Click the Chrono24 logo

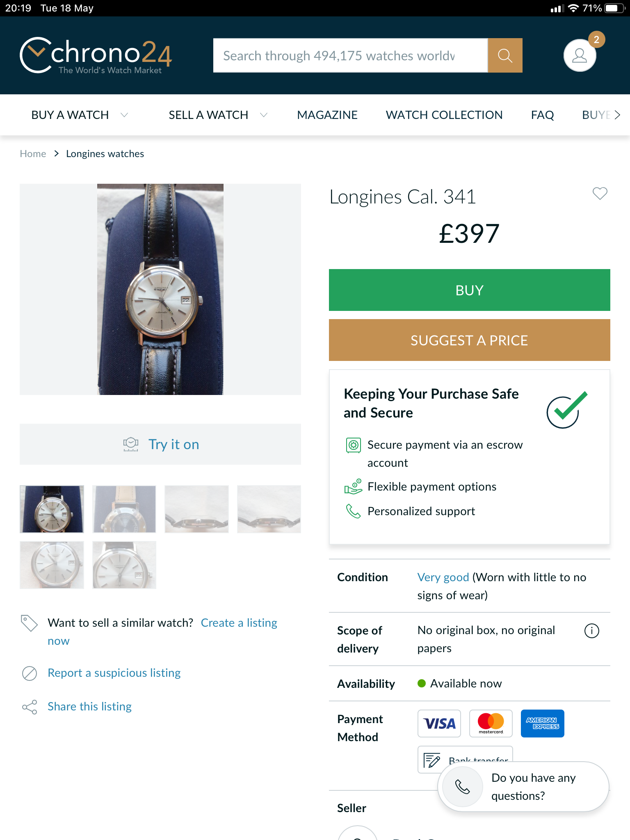[x=96, y=55]
